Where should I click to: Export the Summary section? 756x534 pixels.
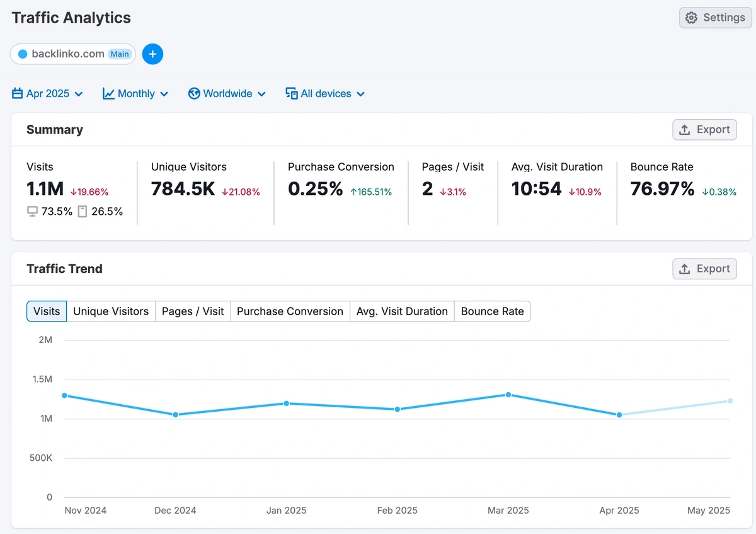tap(704, 130)
